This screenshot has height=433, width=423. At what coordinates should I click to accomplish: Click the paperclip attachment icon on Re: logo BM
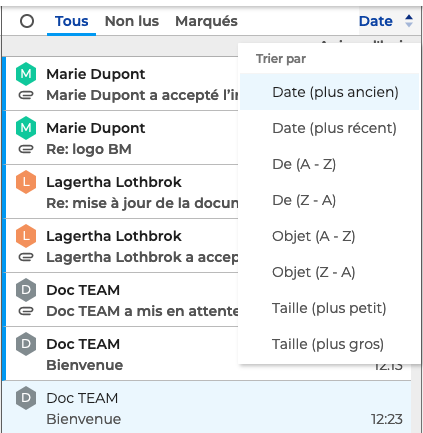(26, 149)
